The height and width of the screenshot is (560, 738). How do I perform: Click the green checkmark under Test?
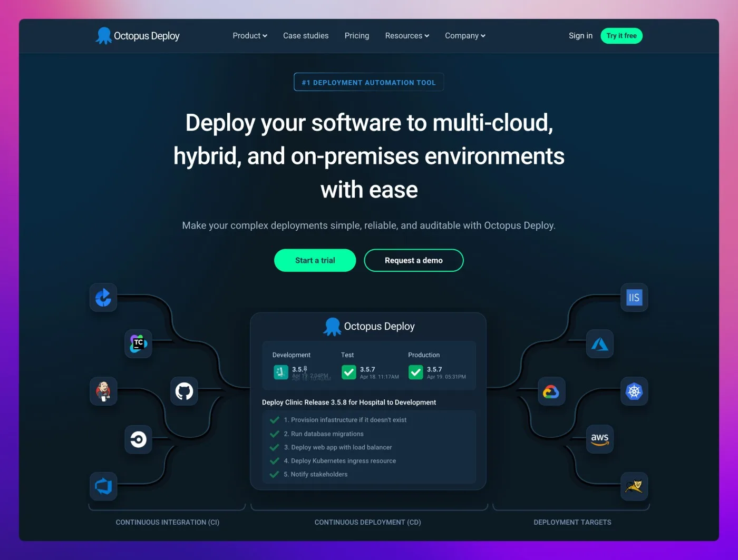point(349,372)
